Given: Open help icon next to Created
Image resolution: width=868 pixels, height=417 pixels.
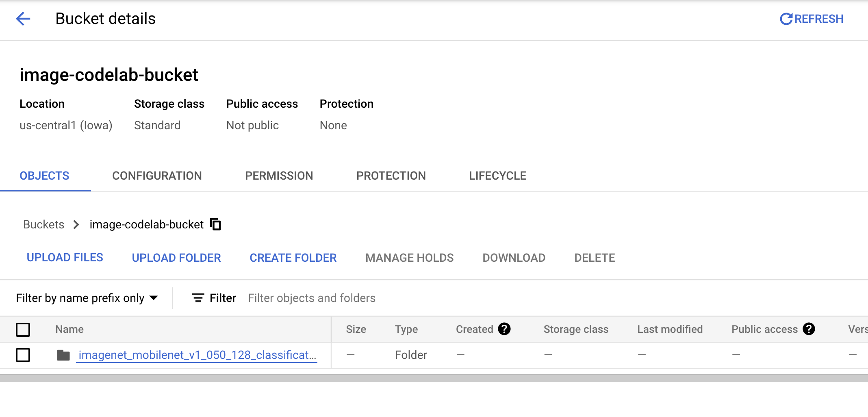Looking at the screenshot, I should [504, 329].
